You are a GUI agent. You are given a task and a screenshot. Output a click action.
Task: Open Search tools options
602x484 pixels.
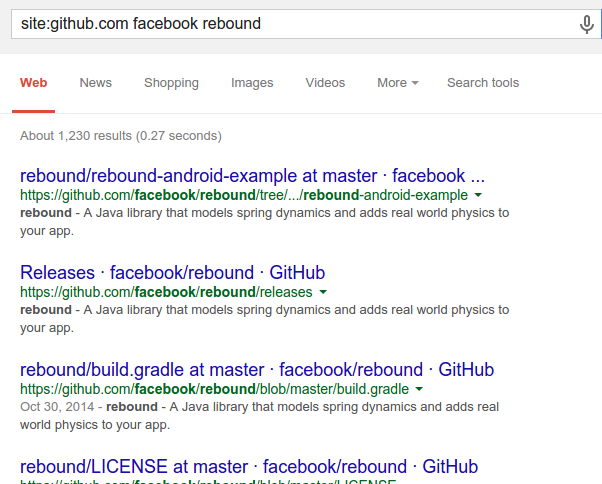pyautogui.click(x=483, y=83)
